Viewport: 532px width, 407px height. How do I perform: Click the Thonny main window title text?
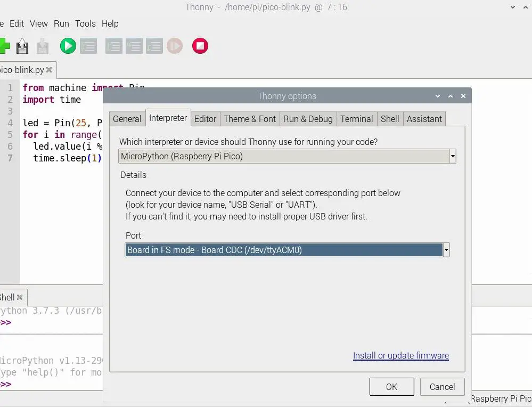pos(266,7)
